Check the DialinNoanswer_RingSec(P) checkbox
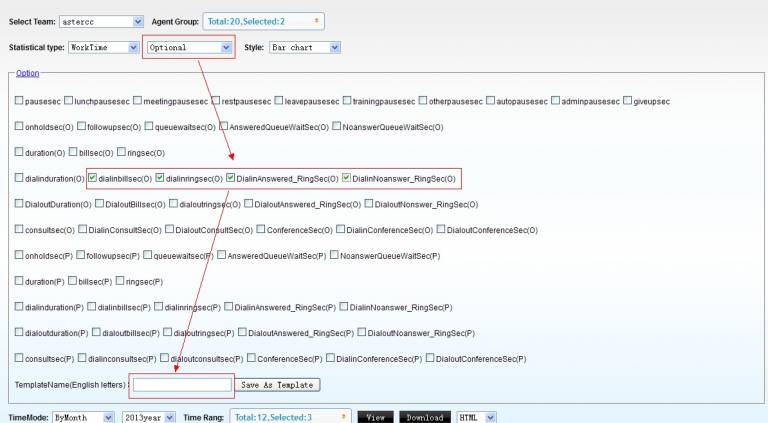Viewport: 768px width, 423px height. point(343,306)
